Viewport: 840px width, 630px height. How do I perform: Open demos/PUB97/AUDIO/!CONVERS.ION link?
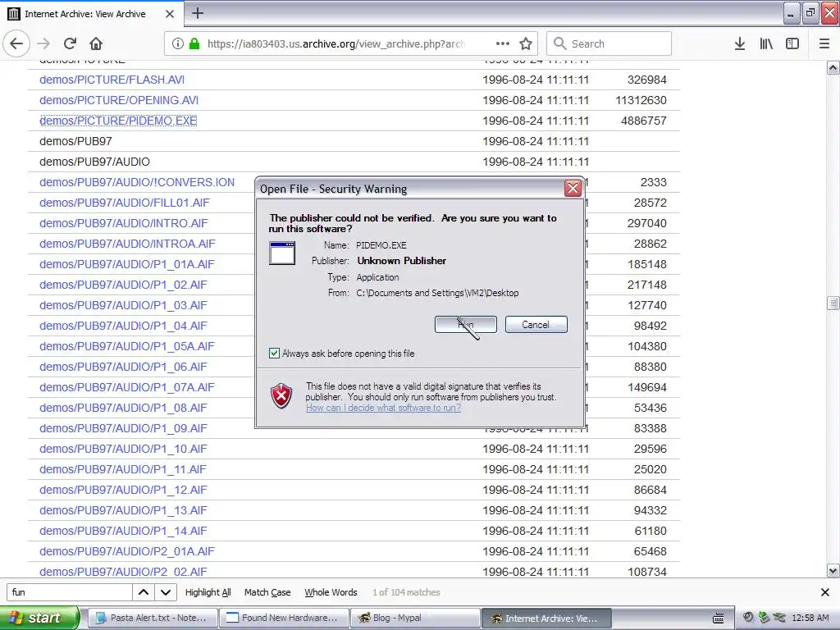[137, 182]
